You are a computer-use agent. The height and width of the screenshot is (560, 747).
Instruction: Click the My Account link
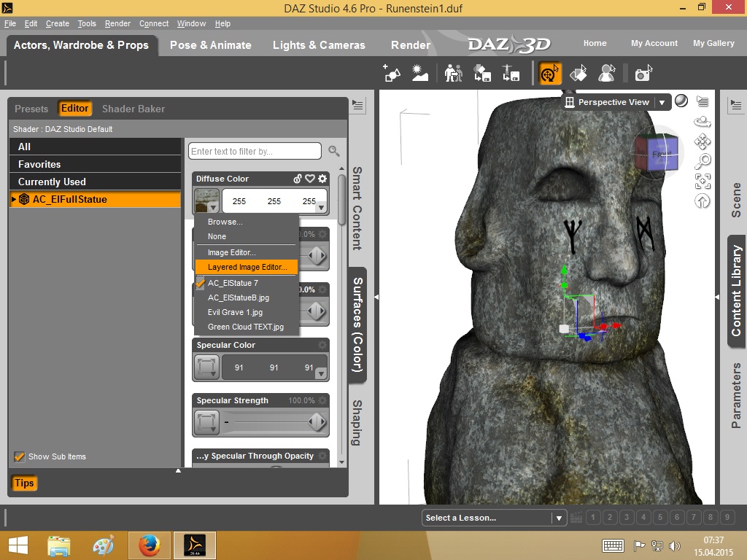[x=654, y=43]
